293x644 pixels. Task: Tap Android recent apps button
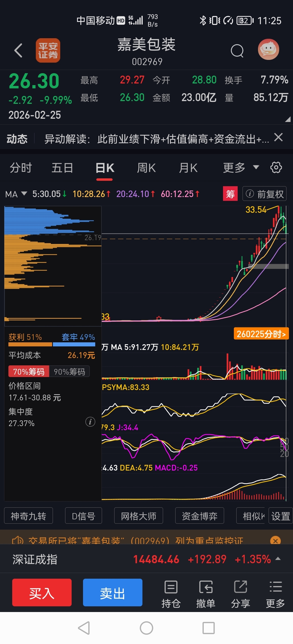(209, 628)
